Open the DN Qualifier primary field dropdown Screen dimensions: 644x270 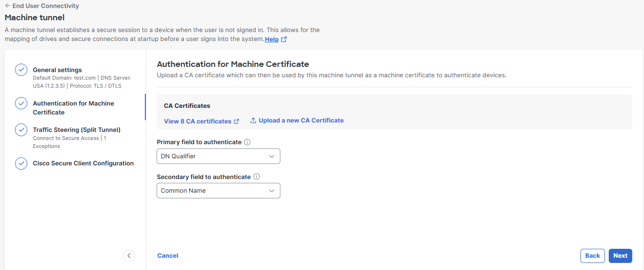click(x=218, y=156)
